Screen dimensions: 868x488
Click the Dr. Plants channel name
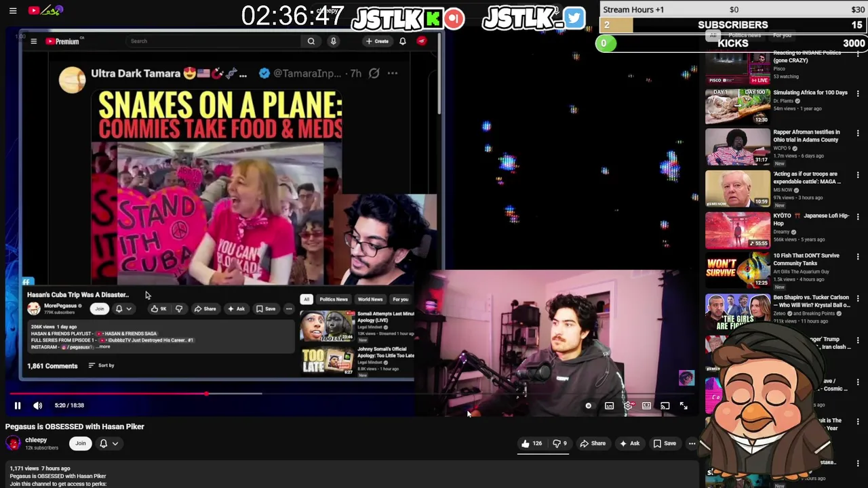[784, 101]
